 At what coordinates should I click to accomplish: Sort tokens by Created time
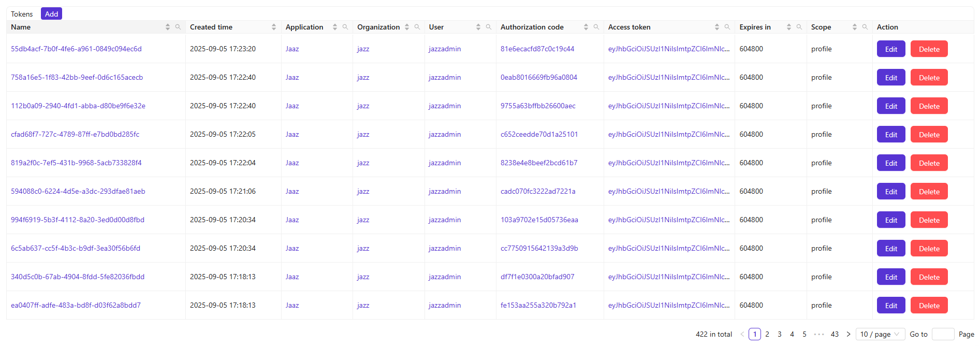274,27
